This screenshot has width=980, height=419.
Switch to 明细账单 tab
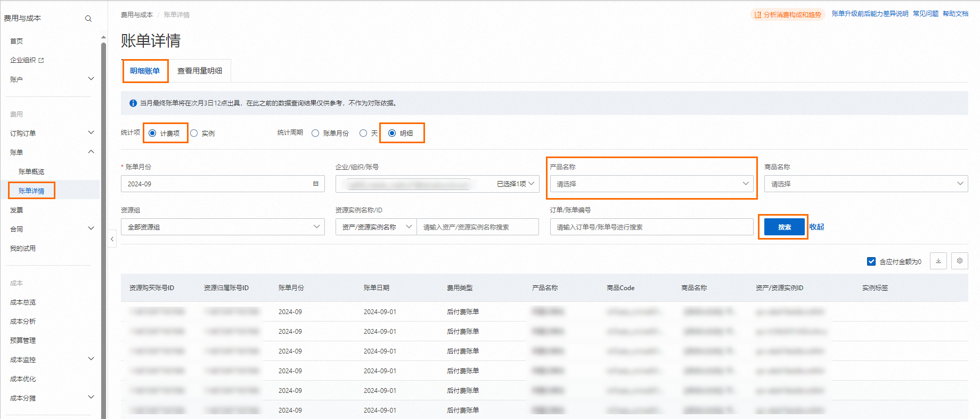(x=145, y=71)
